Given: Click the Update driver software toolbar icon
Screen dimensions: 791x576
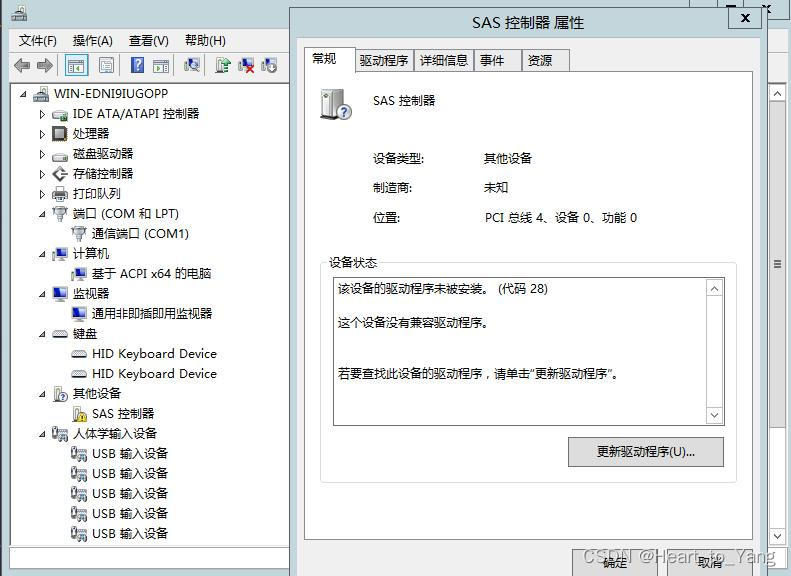Looking at the screenshot, I should (222, 65).
